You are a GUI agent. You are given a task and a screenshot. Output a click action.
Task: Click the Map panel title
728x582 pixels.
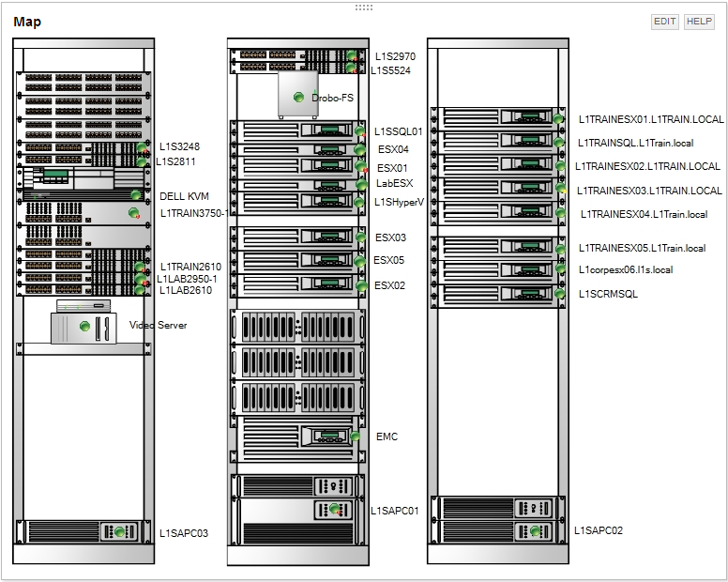point(27,22)
